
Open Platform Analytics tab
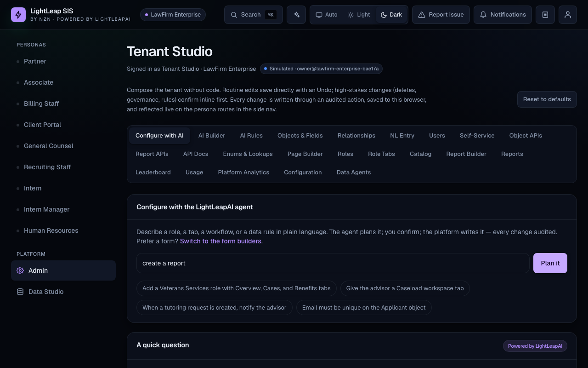[x=243, y=172]
